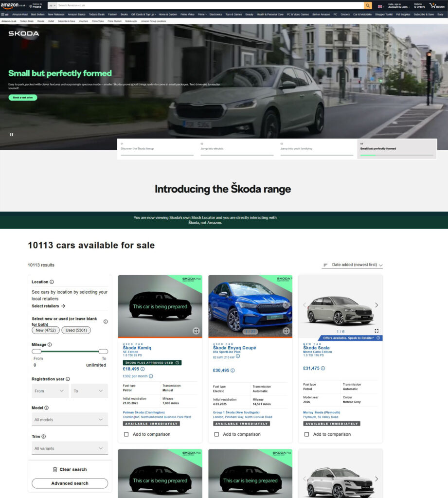Click info icon next to £302 per month
The width and height of the screenshot is (448, 498).
pyautogui.click(x=151, y=376)
